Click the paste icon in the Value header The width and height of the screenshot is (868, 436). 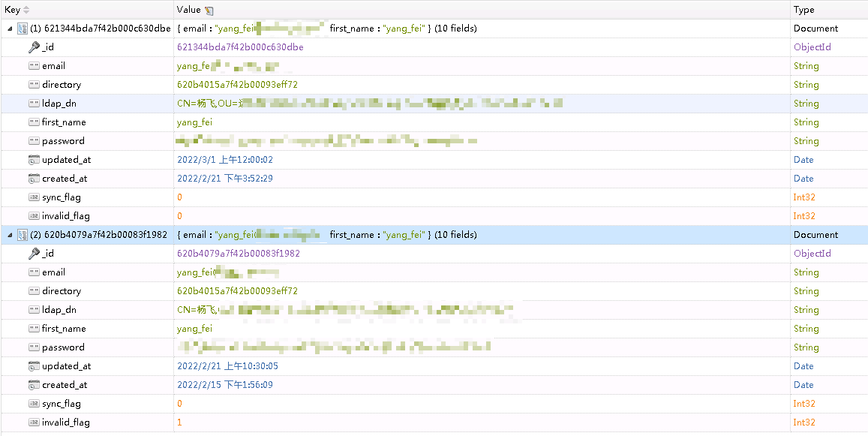click(x=209, y=9)
